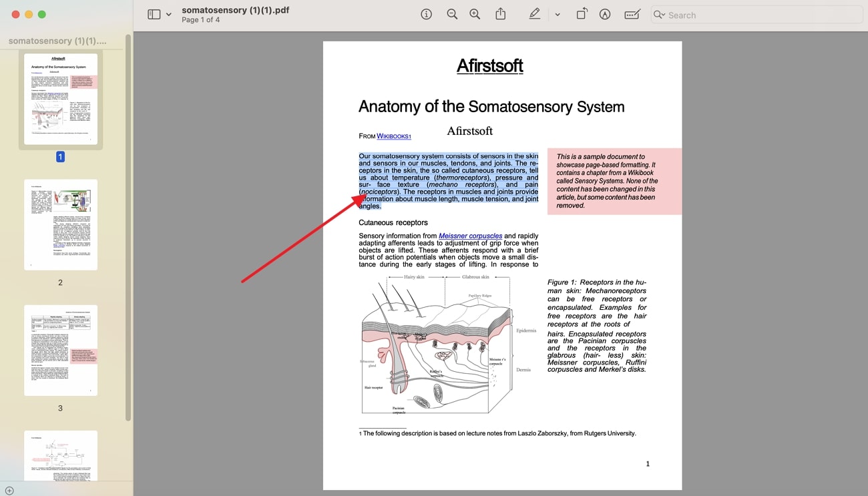Viewport: 868px width, 496px height.
Task: Click the Afirstsoft underlined heading
Action: click(489, 65)
